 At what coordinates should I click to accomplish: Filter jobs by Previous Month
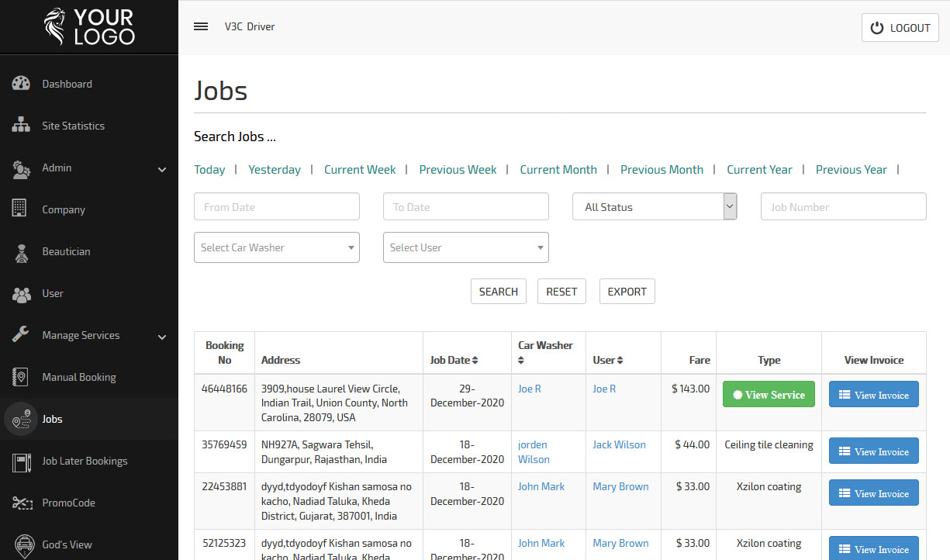click(x=662, y=169)
